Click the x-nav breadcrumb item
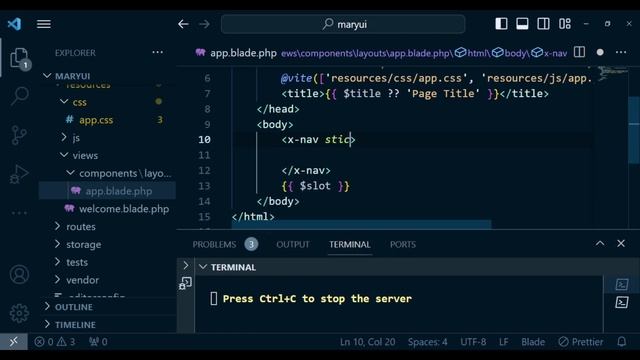640x360 pixels. (x=549, y=53)
